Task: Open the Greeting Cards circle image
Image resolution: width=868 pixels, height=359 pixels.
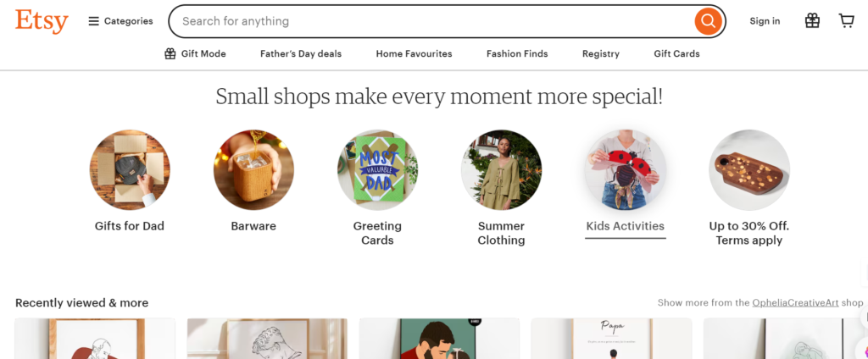Action: [377, 170]
